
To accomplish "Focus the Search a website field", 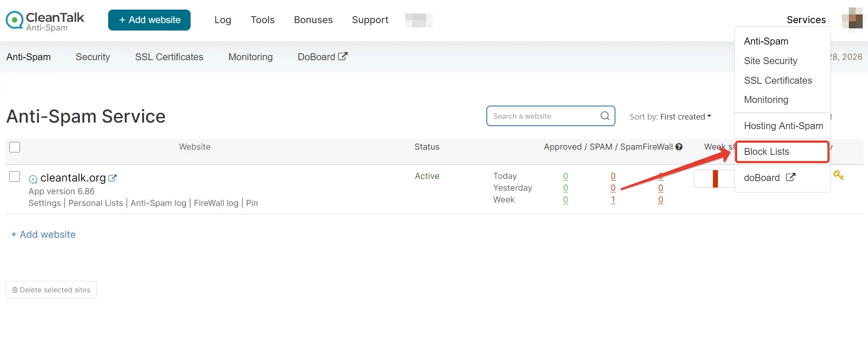I will 550,116.
